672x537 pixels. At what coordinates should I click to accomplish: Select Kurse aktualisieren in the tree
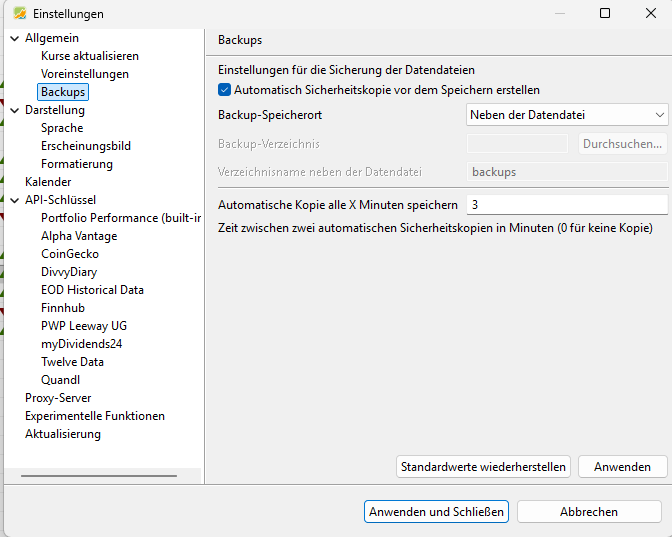tap(90, 56)
